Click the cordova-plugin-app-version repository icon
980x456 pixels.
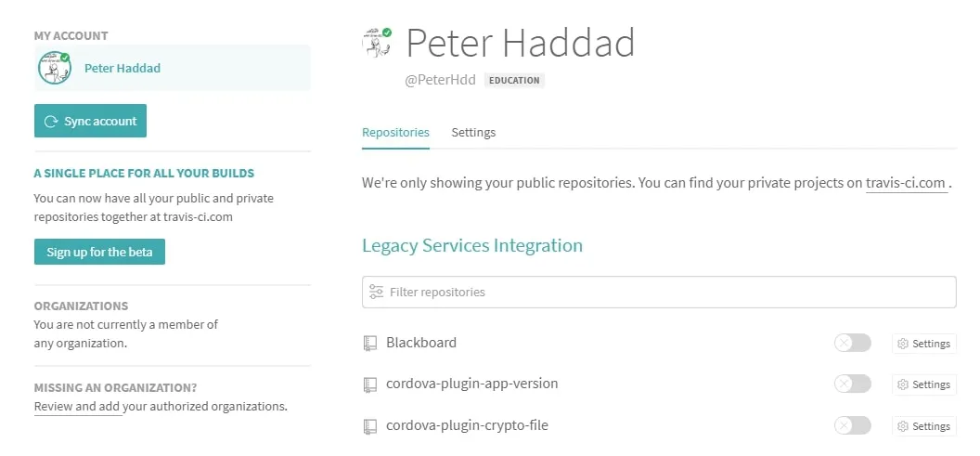point(370,384)
